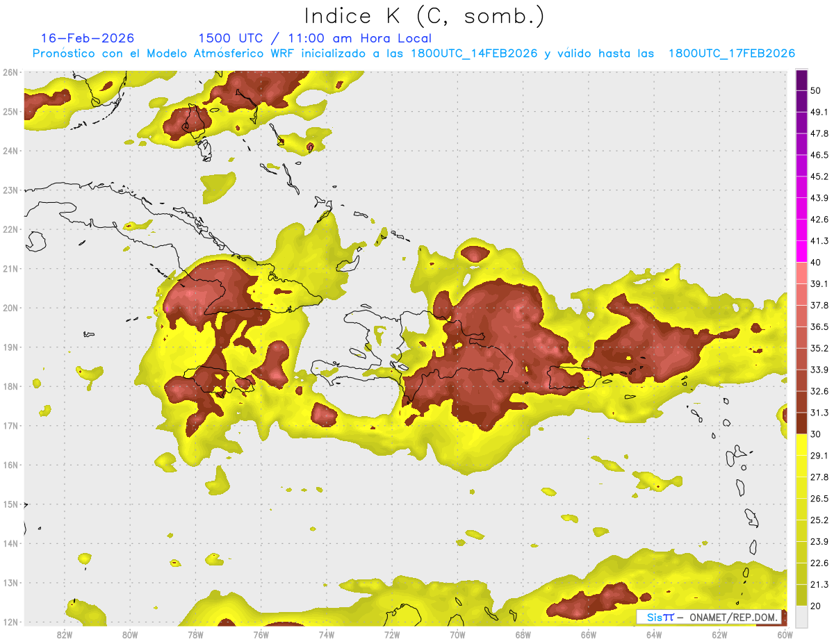Screen dimensions: 834x644
Task: Click the brown swatch between 30 and 31.3
Action: (x=801, y=423)
